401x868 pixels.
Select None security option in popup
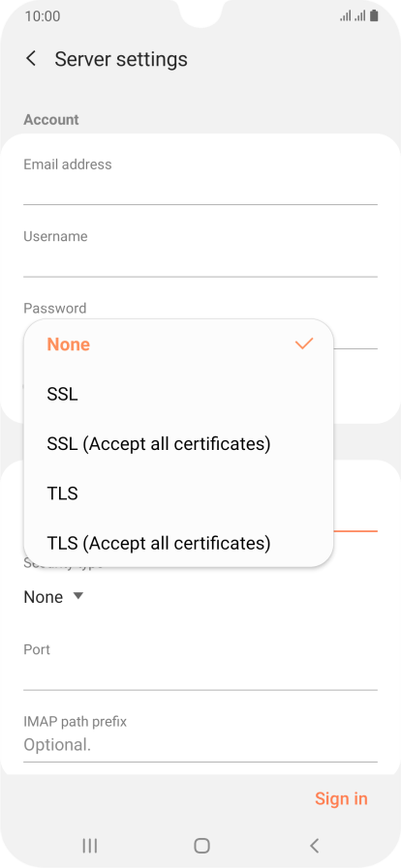click(x=178, y=344)
